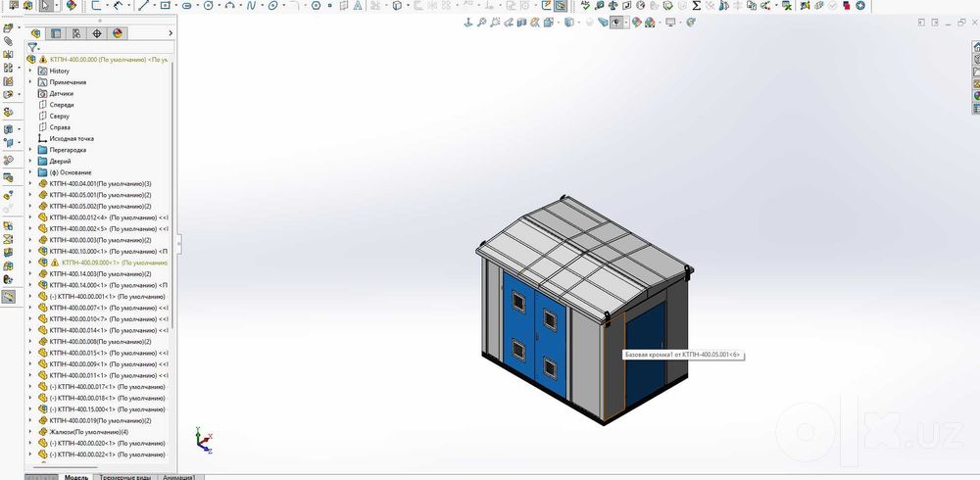Image resolution: width=980 pixels, height=480 pixels.
Task: Select the cursor Select tool
Action: (45, 5)
